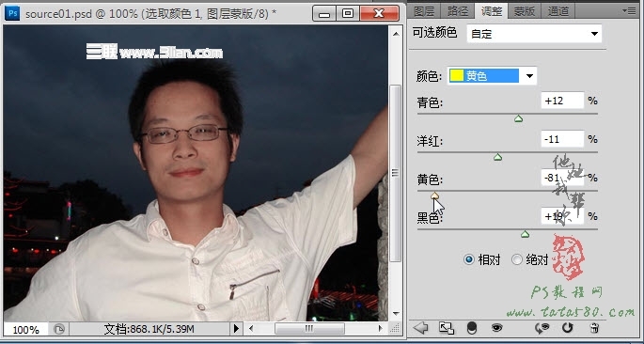Click the horizontal scrollbar left arrow
Image resolution: width=644 pixels, height=344 pixels.
coord(252,328)
